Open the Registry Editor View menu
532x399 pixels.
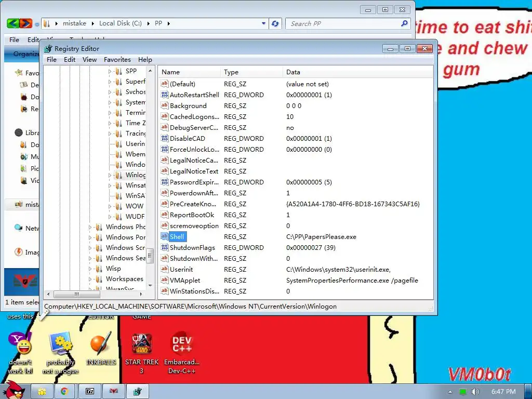89,59
